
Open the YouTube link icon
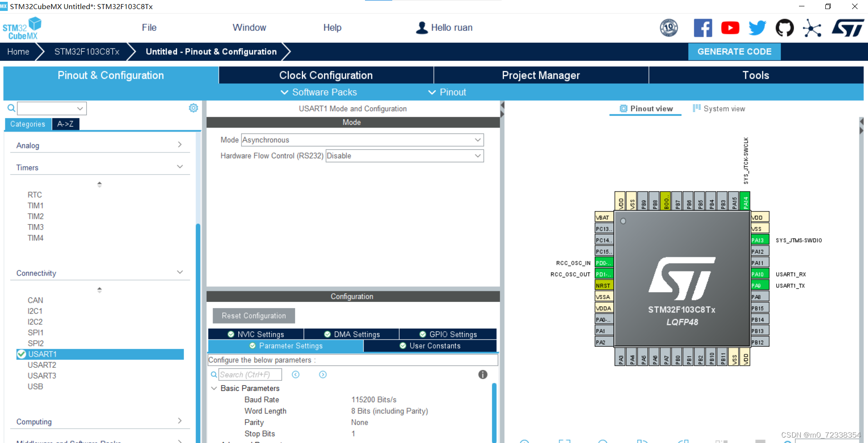pyautogui.click(x=730, y=28)
